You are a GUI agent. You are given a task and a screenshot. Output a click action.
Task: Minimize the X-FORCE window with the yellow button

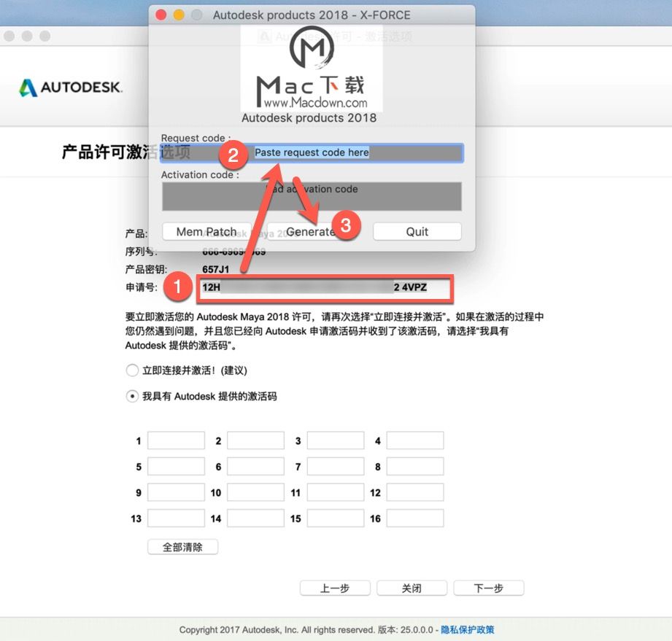[x=179, y=15]
